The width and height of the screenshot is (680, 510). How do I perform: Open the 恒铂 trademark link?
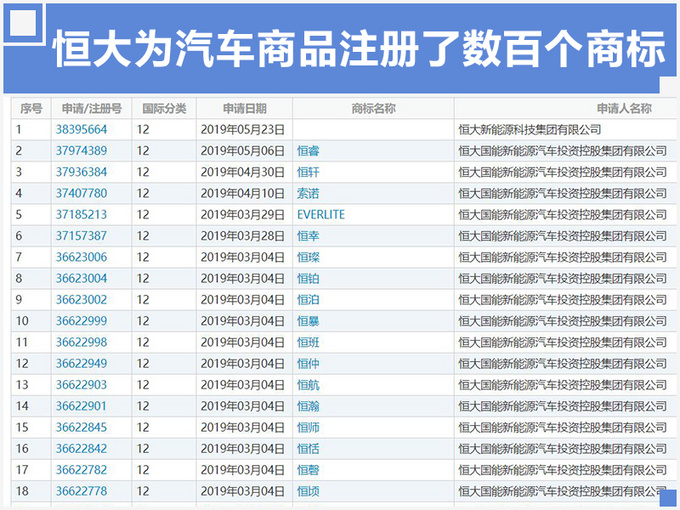(x=308, y=278)
